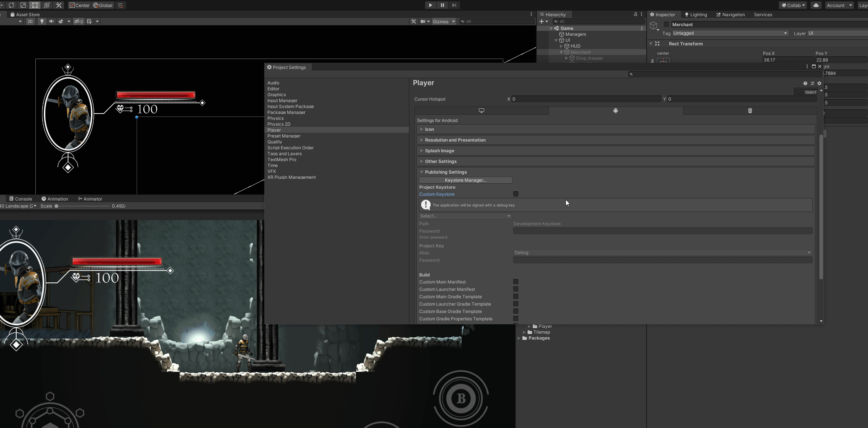Open the Tag Untagged dropdown

pos(730,33)
